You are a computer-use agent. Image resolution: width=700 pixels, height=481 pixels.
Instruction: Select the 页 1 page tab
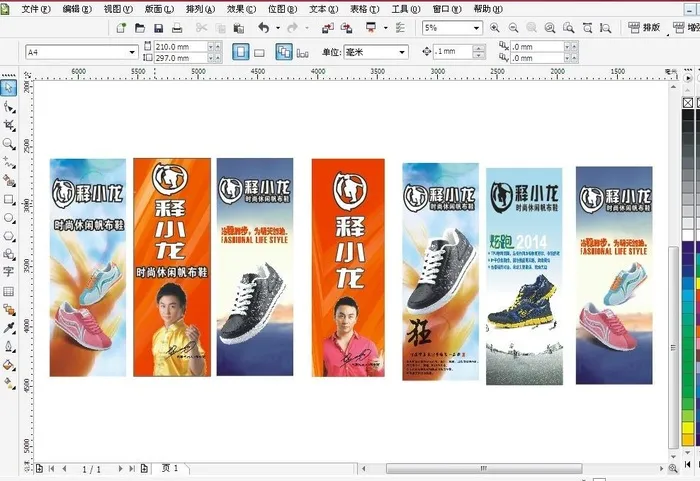pyautogui.click(x=171, y=468)
